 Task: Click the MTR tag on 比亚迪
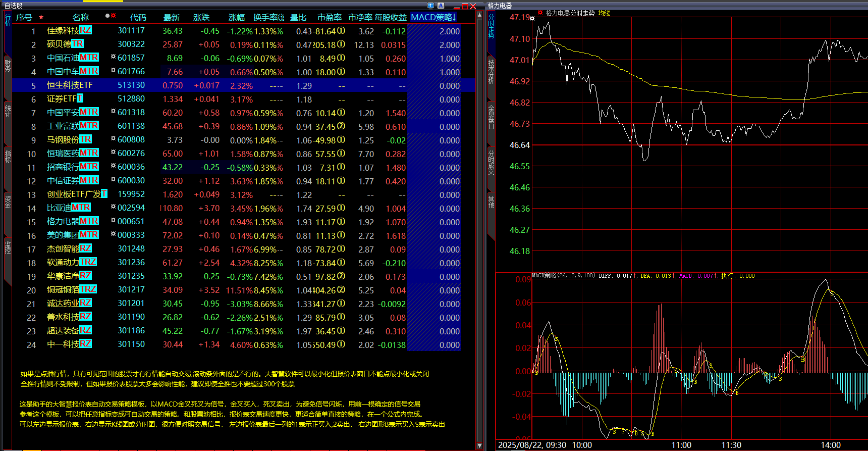pos(81,208)
